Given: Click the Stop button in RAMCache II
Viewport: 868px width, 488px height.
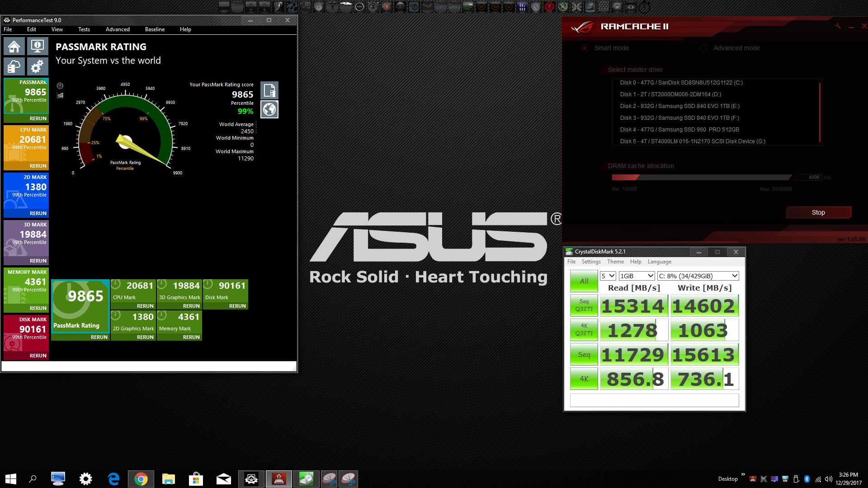Looking at the screenshot, I should (818, 212).
